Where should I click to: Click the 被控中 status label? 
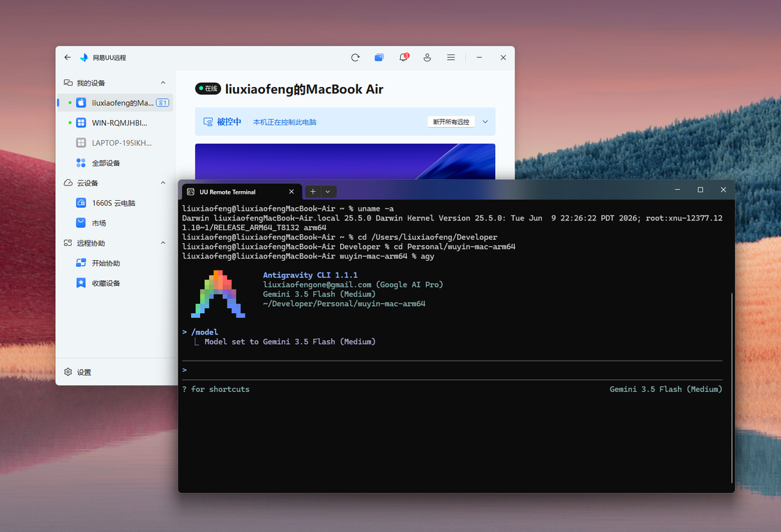(x=229, y=121)
